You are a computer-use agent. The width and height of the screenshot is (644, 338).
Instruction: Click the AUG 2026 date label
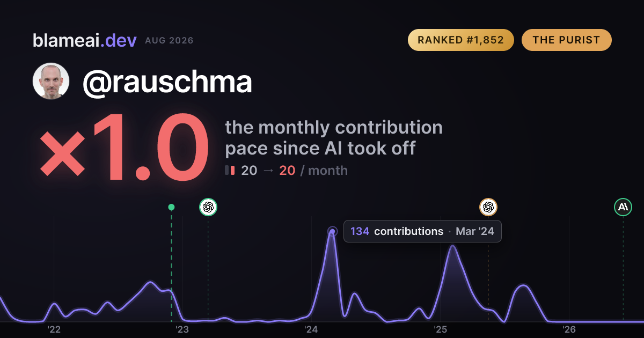169,41
